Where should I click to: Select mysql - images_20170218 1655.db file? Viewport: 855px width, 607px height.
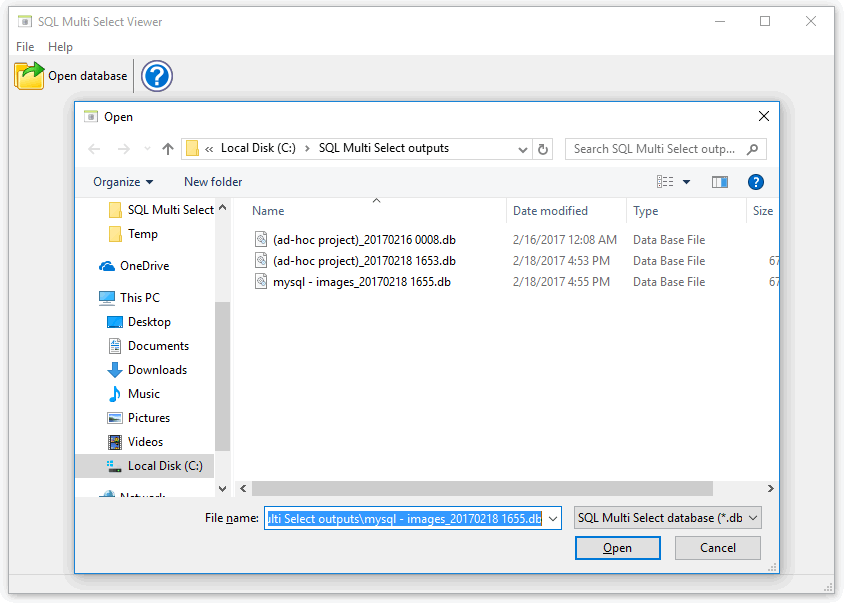(361, 282)
